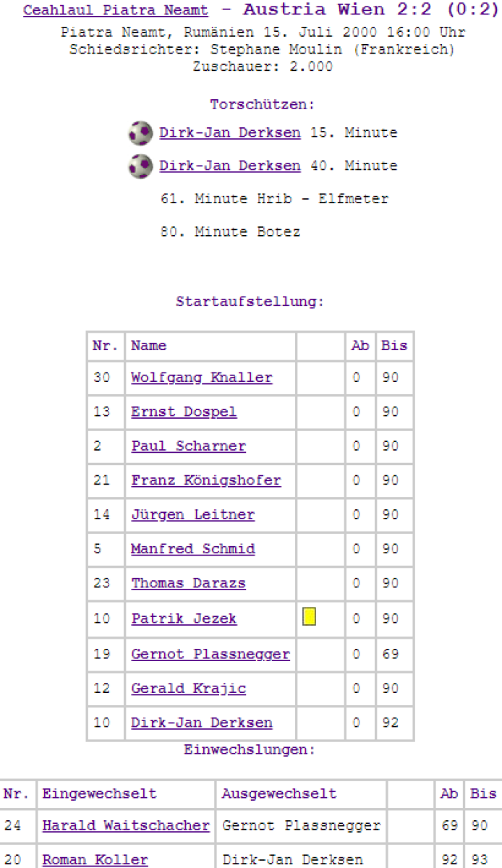Click the Startaufstellung heading
The height and width of the screenshot is (868, 502).
250,302
